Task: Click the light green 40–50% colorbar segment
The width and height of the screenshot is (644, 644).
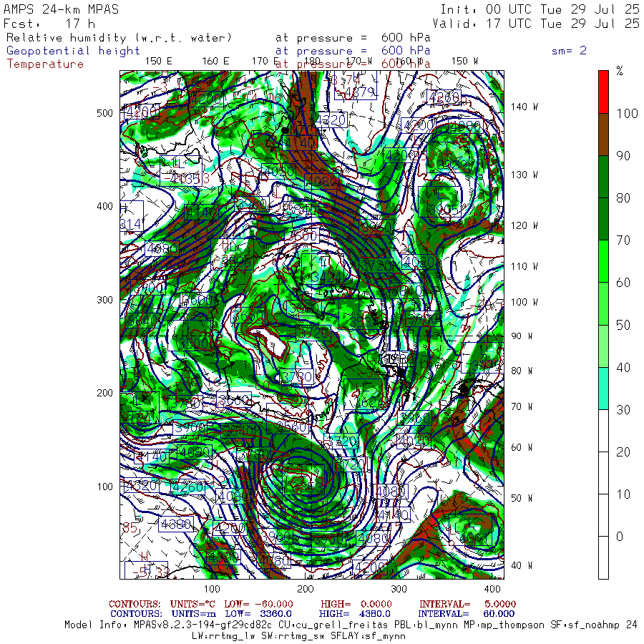Action: [603, 346]
